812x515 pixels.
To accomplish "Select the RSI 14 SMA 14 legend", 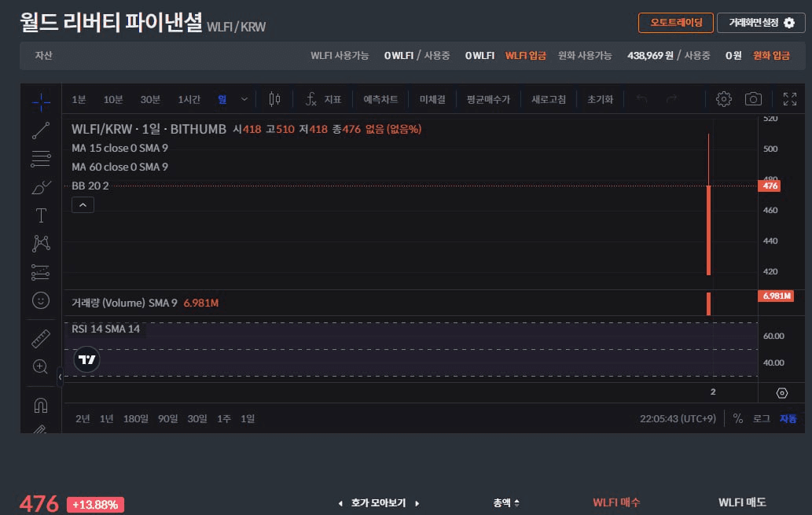I will [105, 329].
